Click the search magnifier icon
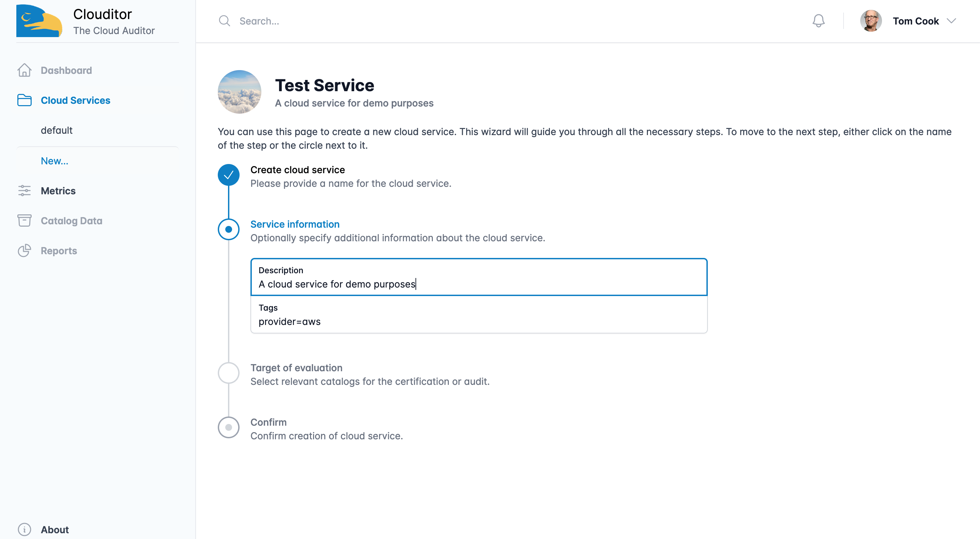Viewport: 980px width, 539px height. coord(225,21)
